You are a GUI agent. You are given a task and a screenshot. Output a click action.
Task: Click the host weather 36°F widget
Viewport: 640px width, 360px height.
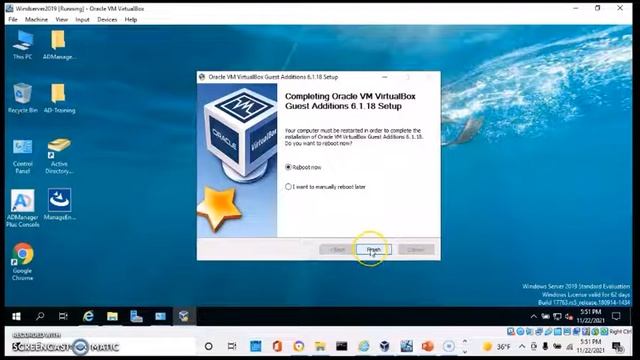[496, 347]
